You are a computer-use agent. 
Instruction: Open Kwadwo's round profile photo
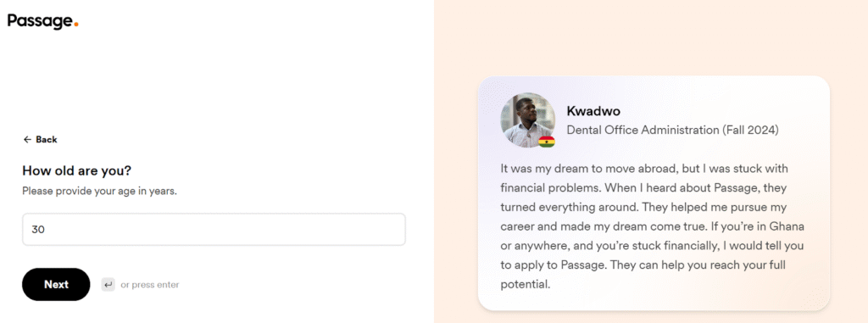point(527,120)
